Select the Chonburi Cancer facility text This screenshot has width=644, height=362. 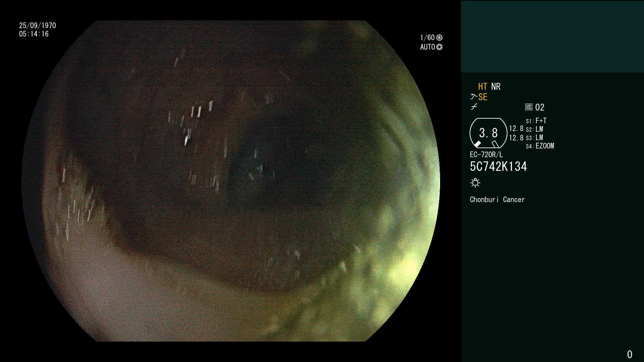click(497, 199)
